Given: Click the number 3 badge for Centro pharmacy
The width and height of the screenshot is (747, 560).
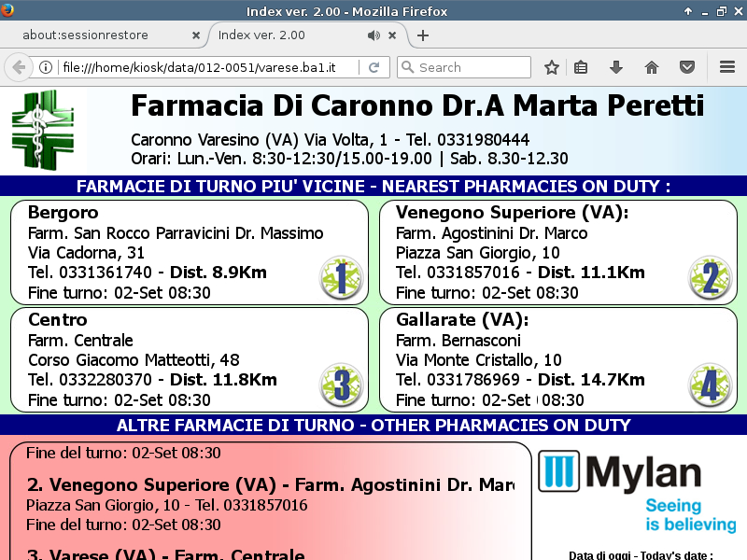Looking at the screenshot, I should tap(341, 385).
